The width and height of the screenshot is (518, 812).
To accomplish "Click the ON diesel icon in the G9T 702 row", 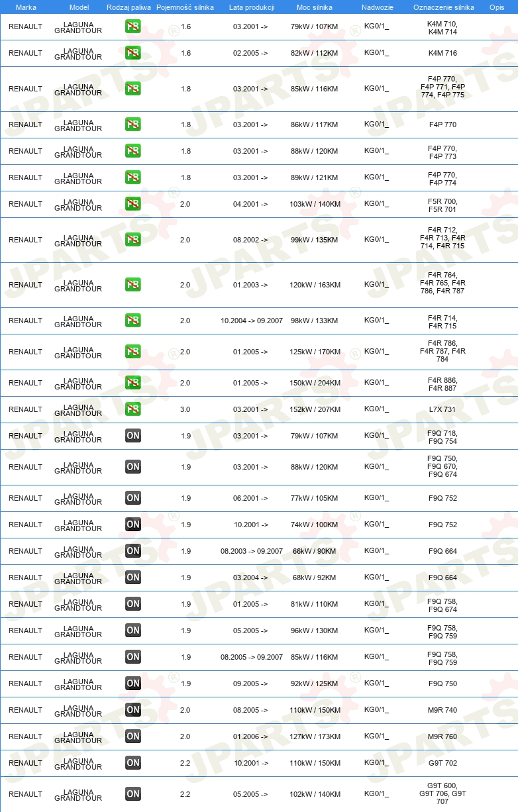I will (133, 763).
